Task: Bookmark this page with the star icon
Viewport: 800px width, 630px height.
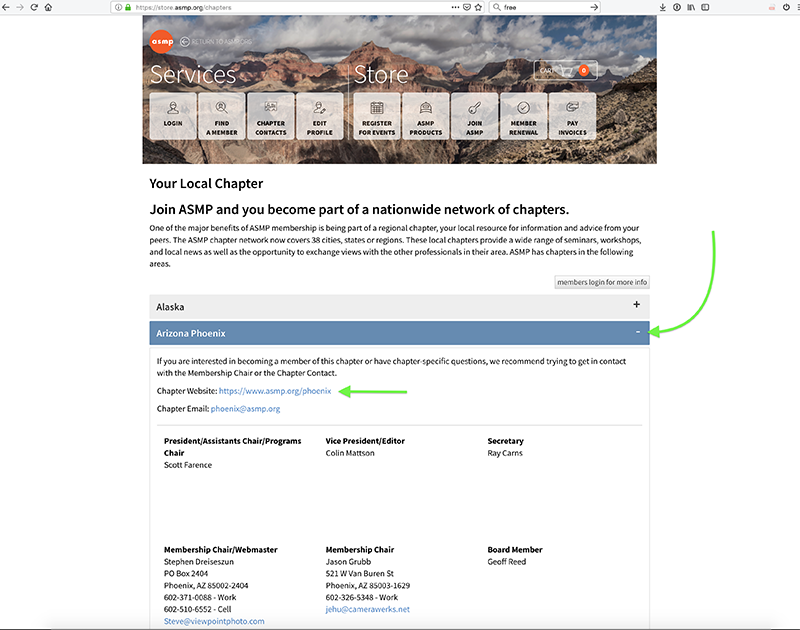Action: tap(478, 7)
